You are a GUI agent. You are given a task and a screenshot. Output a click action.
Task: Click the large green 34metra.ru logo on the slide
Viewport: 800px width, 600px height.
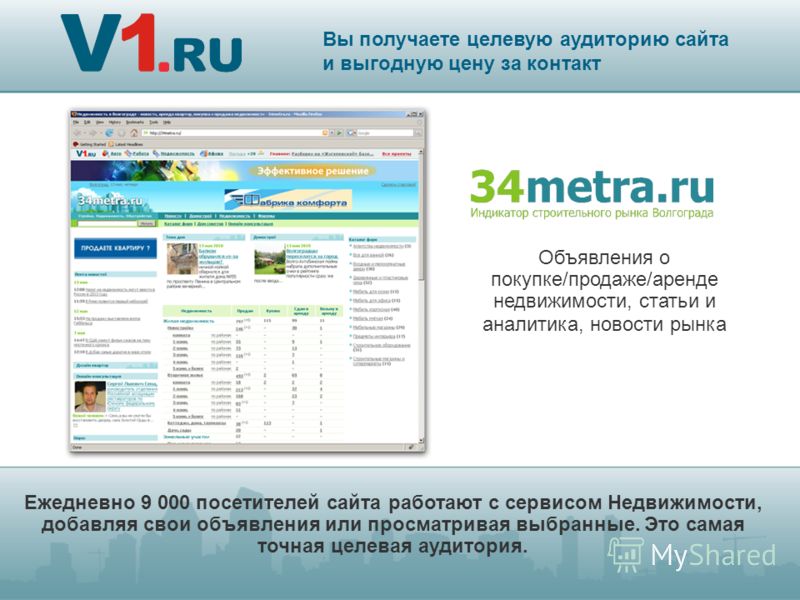point(592,194)
